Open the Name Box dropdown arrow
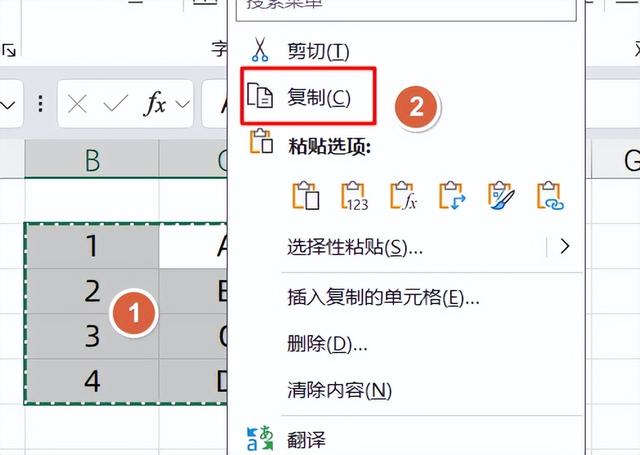The height and width of the screenshot is (455, 640). pyautogui.click(x=7, y=105)
